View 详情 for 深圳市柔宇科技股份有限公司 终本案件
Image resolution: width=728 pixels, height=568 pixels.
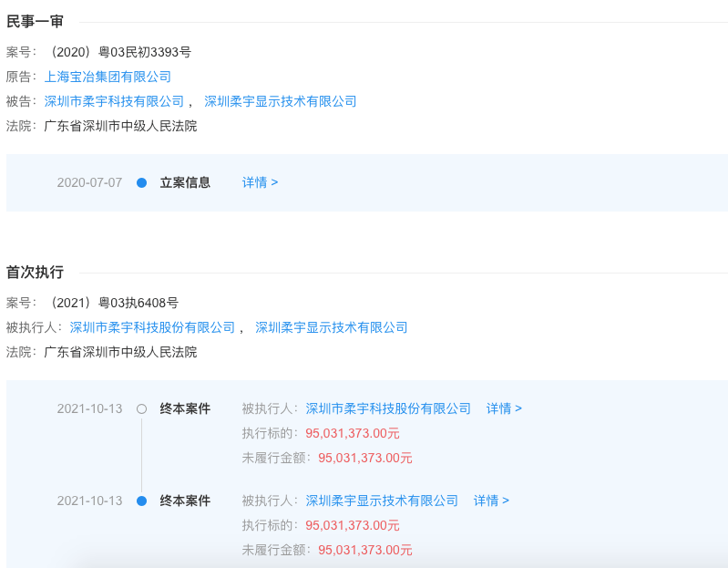coord(504,408)
